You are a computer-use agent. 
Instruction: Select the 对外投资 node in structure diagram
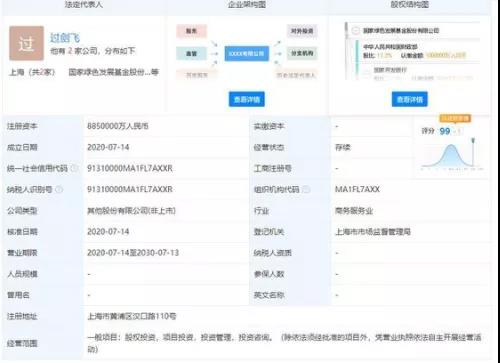tap(302, 31)
